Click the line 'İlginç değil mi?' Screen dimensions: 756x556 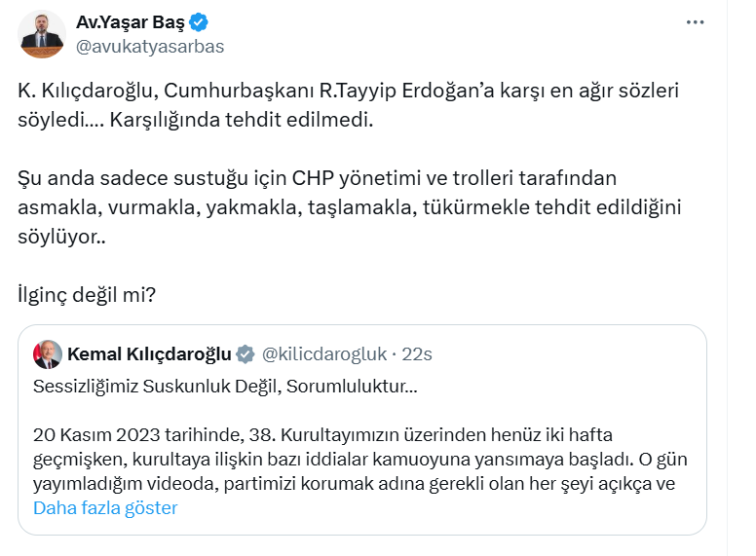(x=86, y=293)
